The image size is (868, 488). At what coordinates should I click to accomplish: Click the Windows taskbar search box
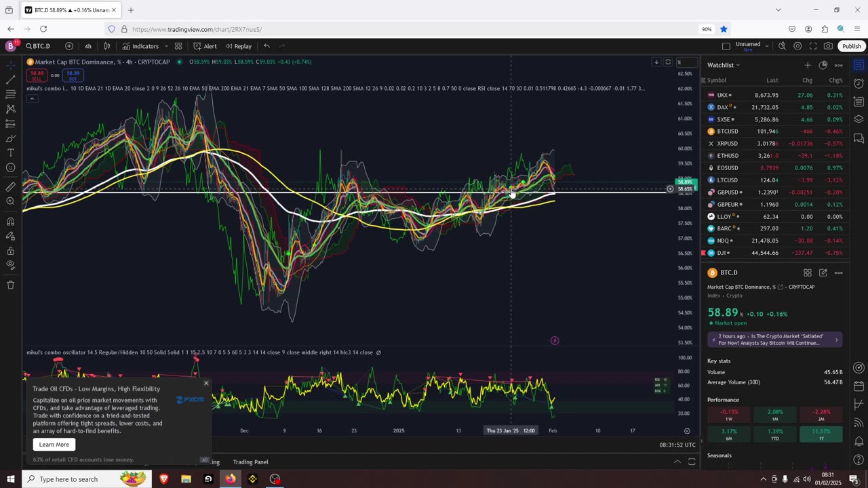(x=85, y=479)
